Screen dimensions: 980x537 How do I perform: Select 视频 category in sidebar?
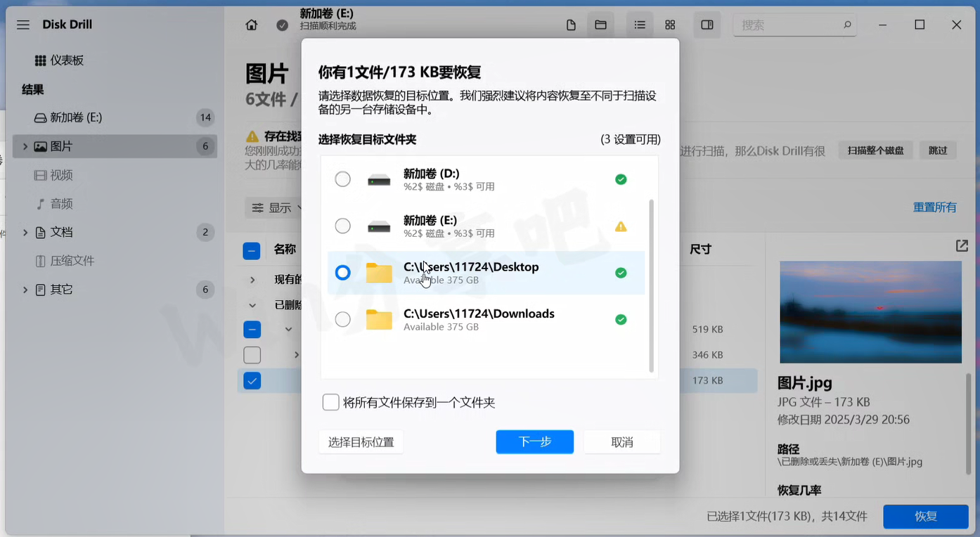[115, 175]
